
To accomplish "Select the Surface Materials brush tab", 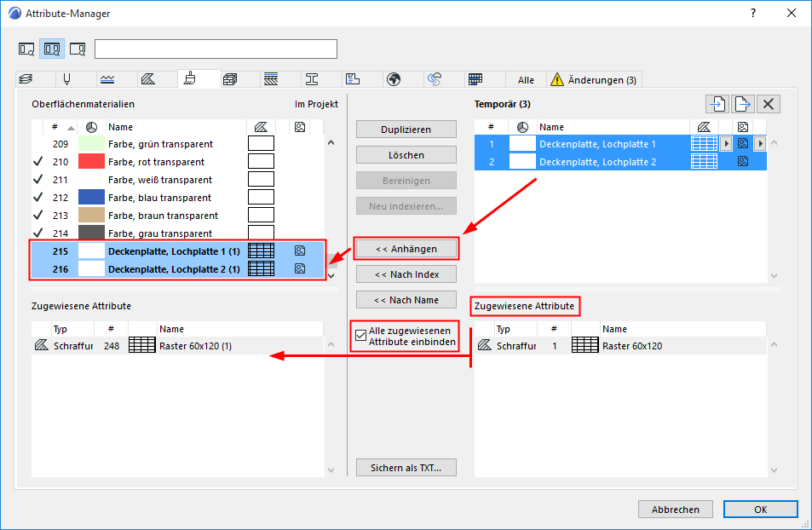I will tap(189, 78).
